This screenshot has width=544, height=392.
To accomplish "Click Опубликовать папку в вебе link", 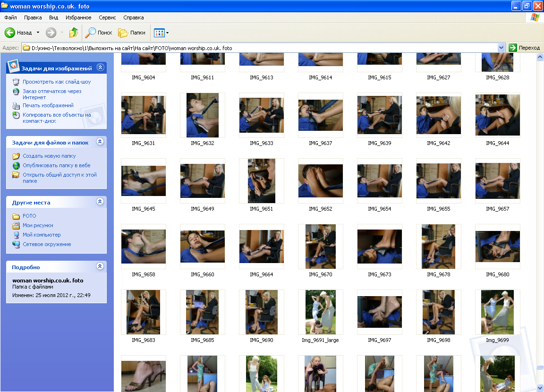I will (57, 165).
